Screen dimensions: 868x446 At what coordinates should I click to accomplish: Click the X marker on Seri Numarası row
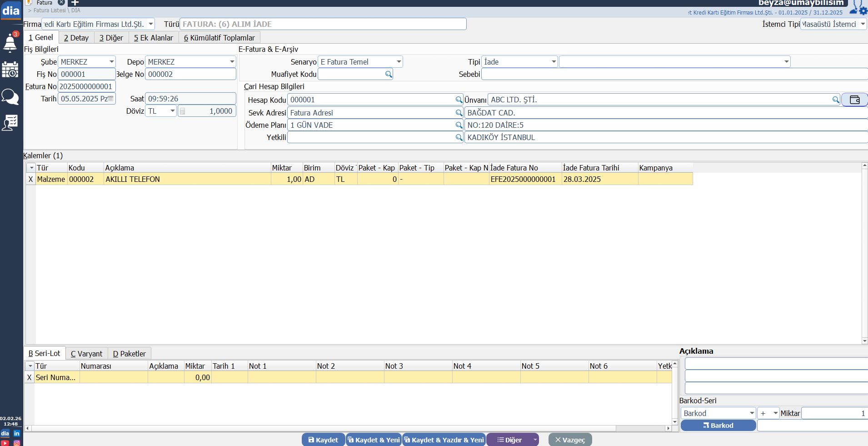point(30,377)
